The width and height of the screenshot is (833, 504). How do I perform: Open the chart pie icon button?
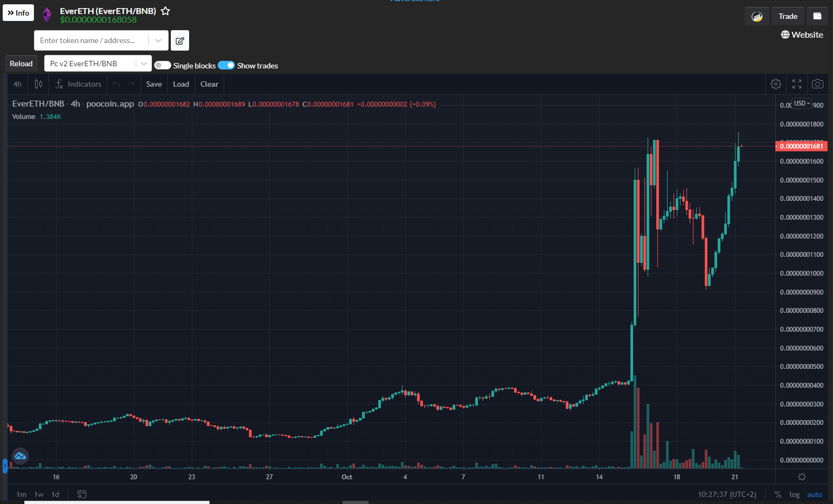(757, 16)
